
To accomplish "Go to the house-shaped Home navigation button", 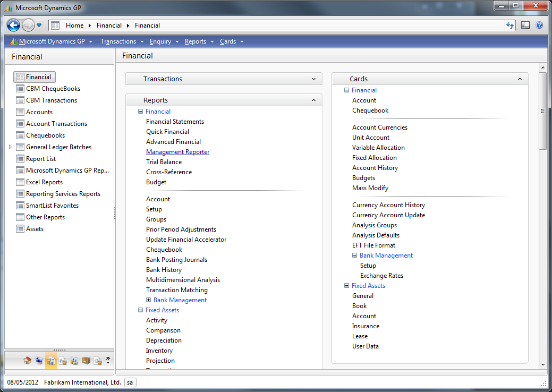I will coord(28,361).
